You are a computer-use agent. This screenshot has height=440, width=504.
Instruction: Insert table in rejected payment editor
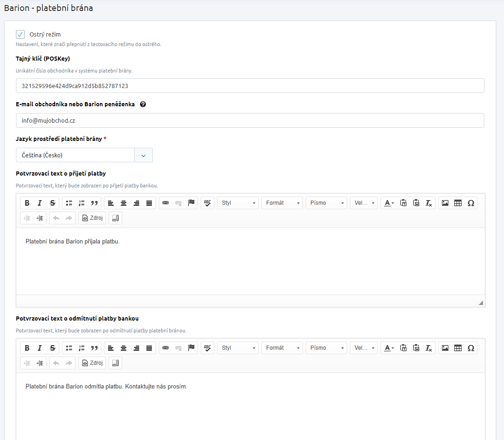click(x=458, y=348)
